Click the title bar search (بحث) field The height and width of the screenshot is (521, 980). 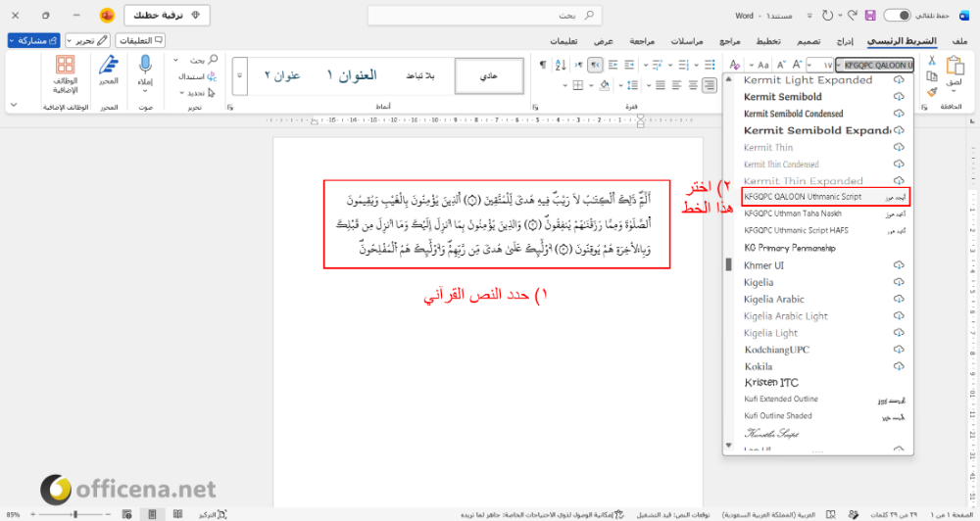[485, 15]
